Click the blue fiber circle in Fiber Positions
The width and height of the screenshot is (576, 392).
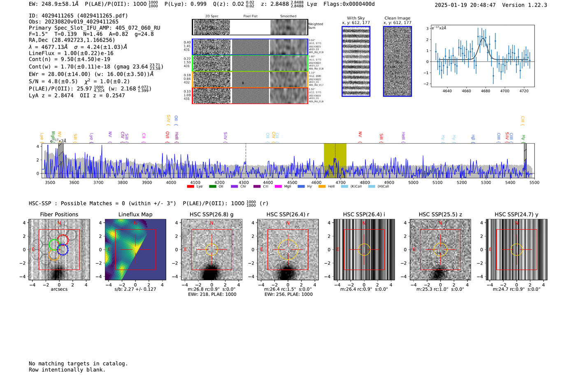[63, 250]
